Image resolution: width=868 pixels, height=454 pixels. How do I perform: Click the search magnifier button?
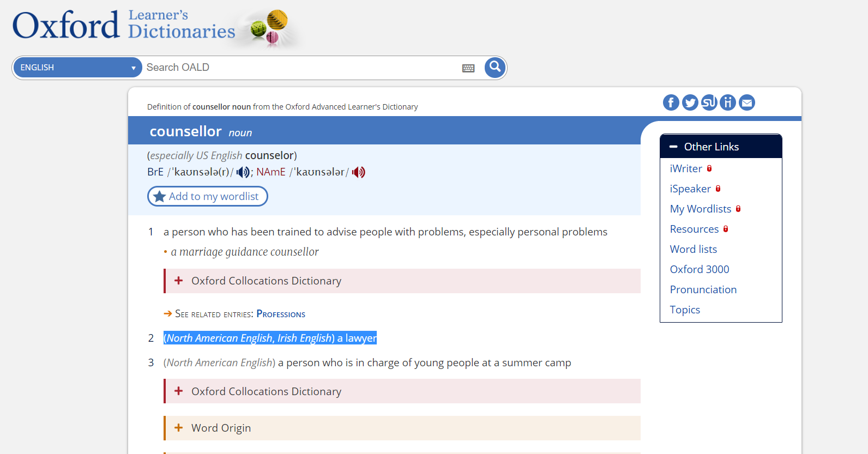495,68
